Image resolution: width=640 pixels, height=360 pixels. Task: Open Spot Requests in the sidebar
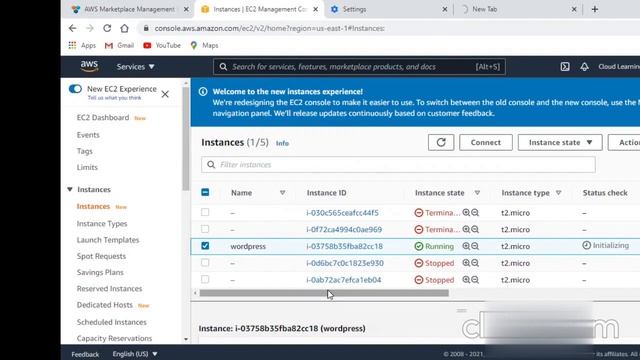(101, 256)
